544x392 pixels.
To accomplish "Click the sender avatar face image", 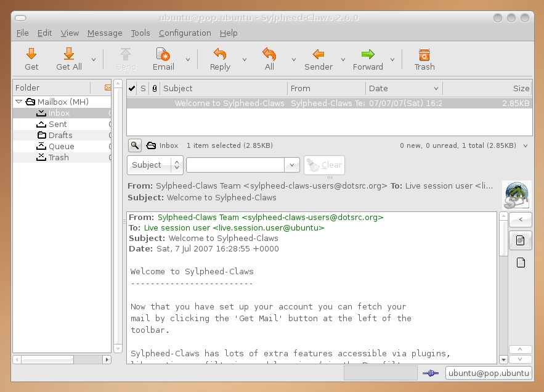I will [x=517, y=195].
